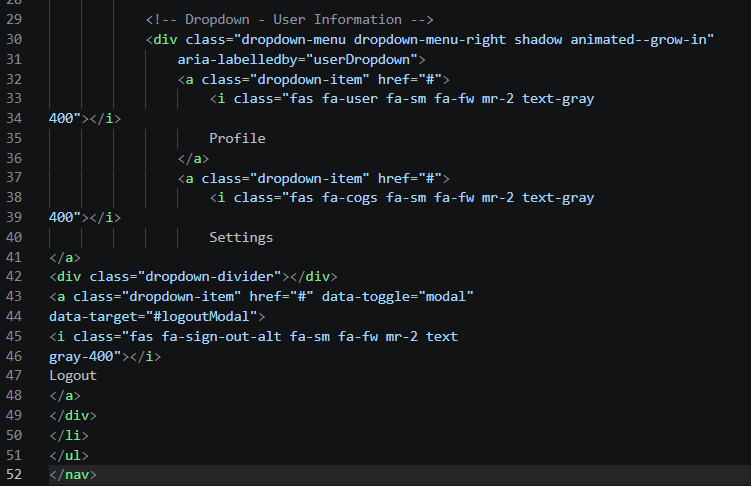Click the Dropdown - User Information comment
Viewport: 751px width, 486px height.
289,20
